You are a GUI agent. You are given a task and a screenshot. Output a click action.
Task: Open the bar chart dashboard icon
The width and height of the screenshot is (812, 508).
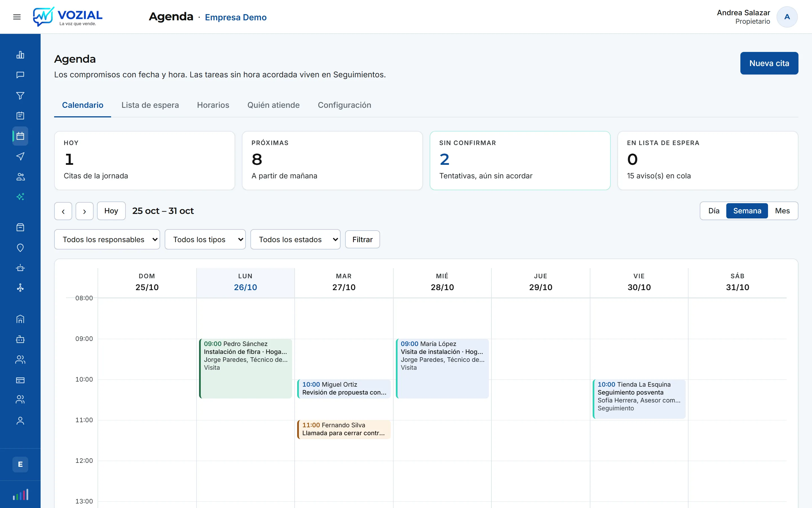pos(20,55)
